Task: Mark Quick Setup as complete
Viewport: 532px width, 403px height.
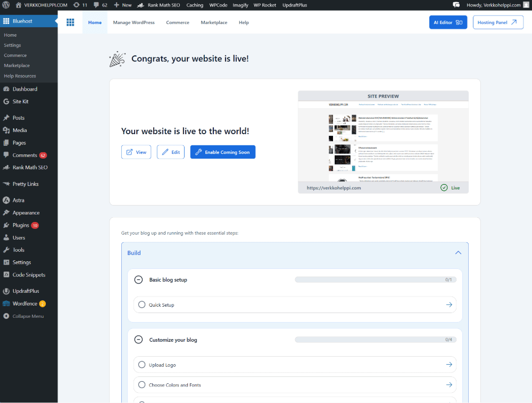Action: (142, 305)
